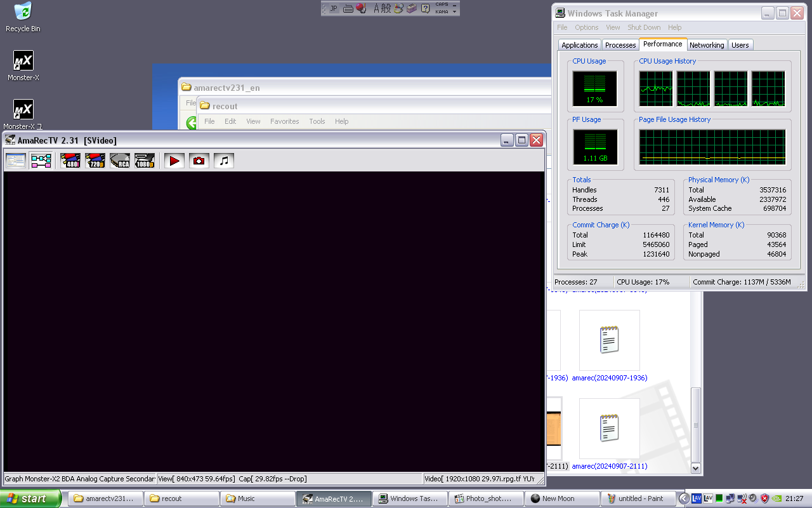The height and width of the screenshot is (508, 812).
Task: Open Favorites menu in recout window
Action: coord(285,121)
